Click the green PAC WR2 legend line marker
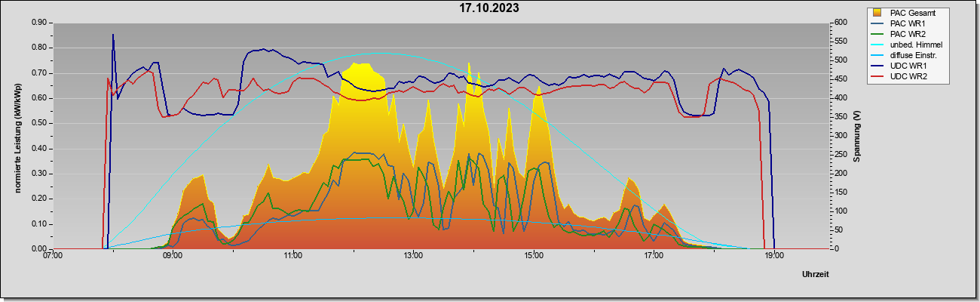 tap(877, 34)
